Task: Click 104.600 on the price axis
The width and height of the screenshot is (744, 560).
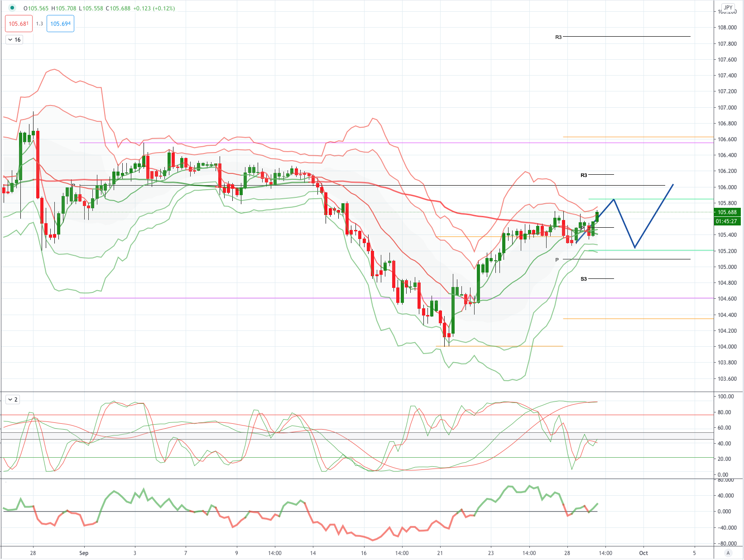Action: [727, 299]
